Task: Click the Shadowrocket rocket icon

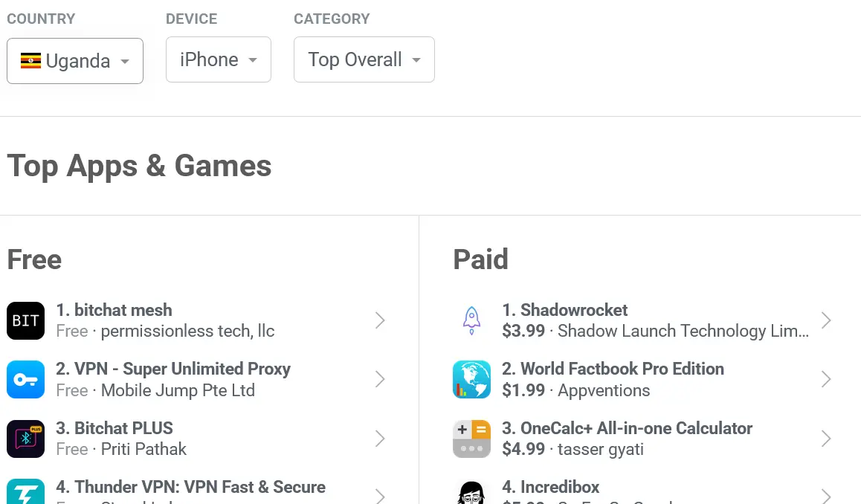Action: coord(471,320)
